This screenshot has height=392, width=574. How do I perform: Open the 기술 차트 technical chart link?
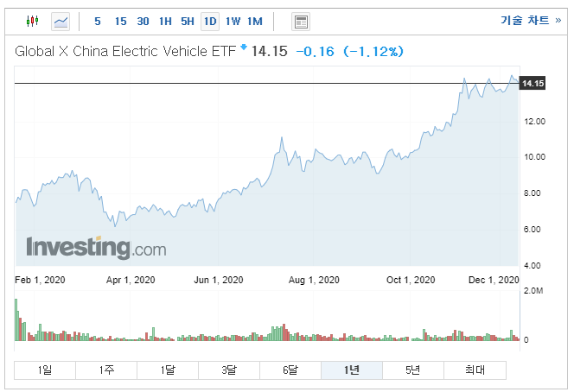531,20
